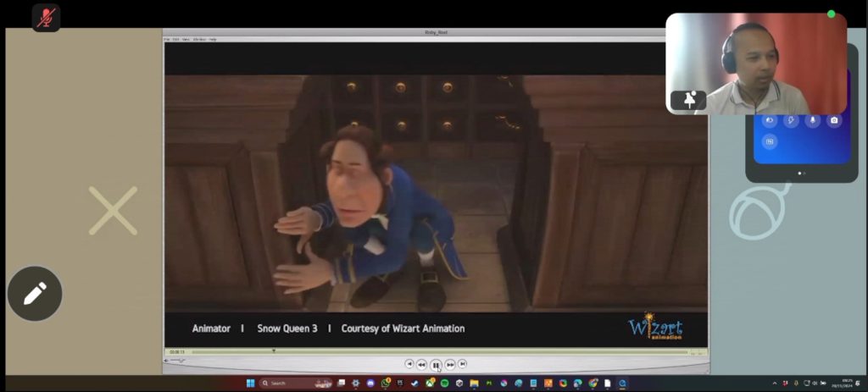The image size is (868, 392).
Task: Unmute the microphone with the red mic icon
Action: coord(46,18)
